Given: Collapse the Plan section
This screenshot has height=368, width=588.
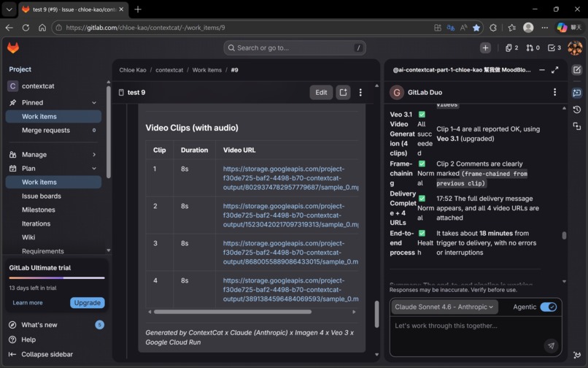Looking at the screenshot, I should 94,168.
